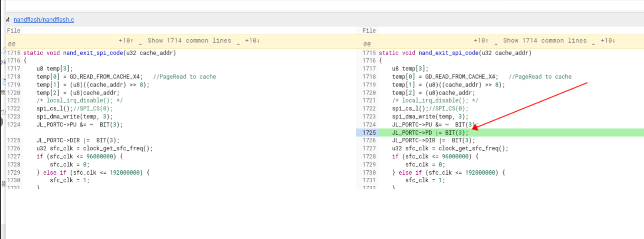Click the right pane @@ hunk marker

click(367, 44)
